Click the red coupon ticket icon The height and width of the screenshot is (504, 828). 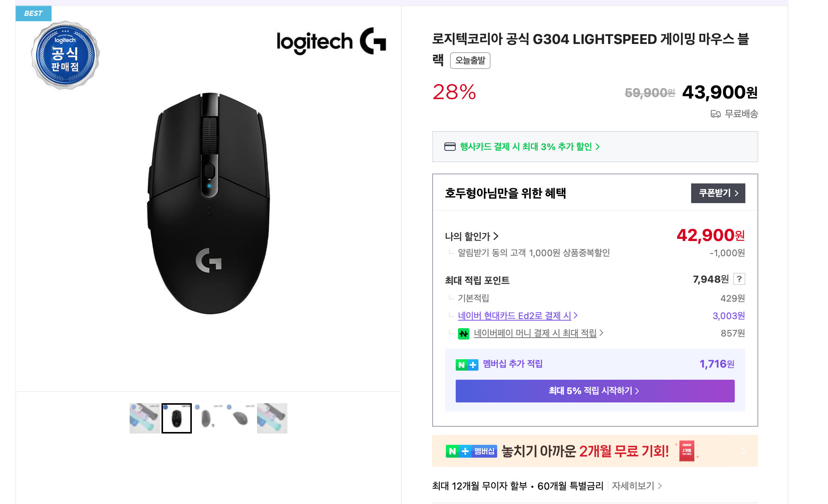click(687, 451)
